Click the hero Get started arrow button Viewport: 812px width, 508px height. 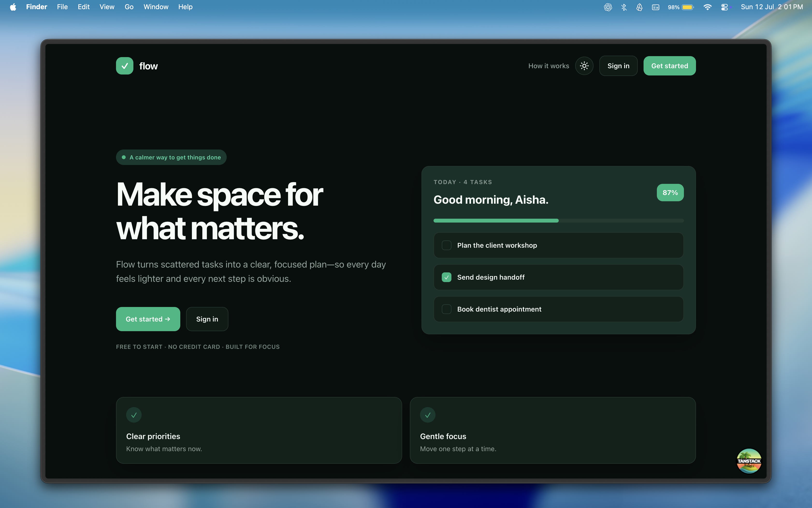(148, 319)
